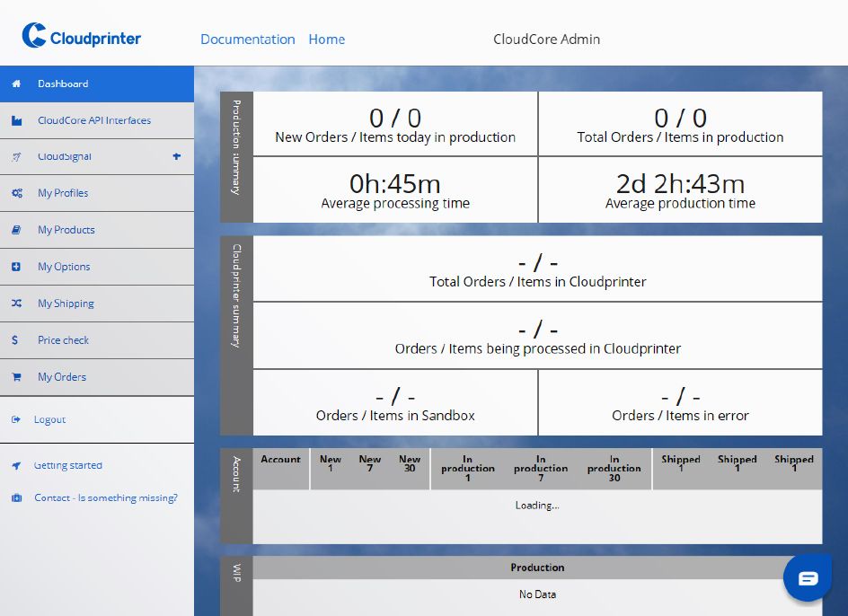Click the New 7 column header
This screenshot has height=616, width=848.
click(370, 463)
